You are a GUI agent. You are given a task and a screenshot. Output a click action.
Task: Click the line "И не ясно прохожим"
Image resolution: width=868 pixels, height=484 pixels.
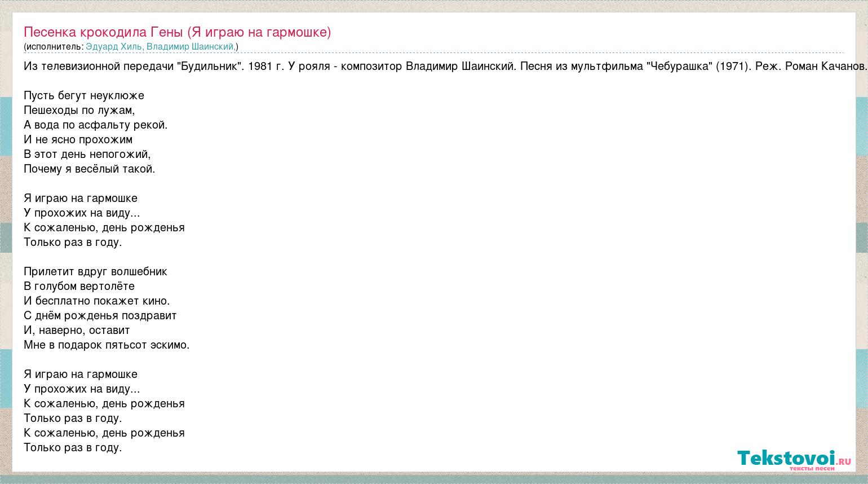[x=78, y=140]
